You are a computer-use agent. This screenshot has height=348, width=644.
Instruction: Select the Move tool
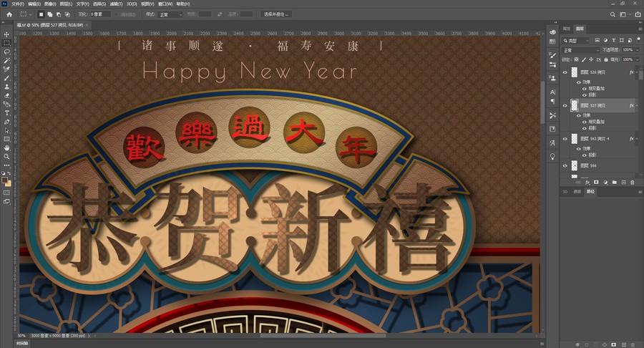tap(6, 34)
